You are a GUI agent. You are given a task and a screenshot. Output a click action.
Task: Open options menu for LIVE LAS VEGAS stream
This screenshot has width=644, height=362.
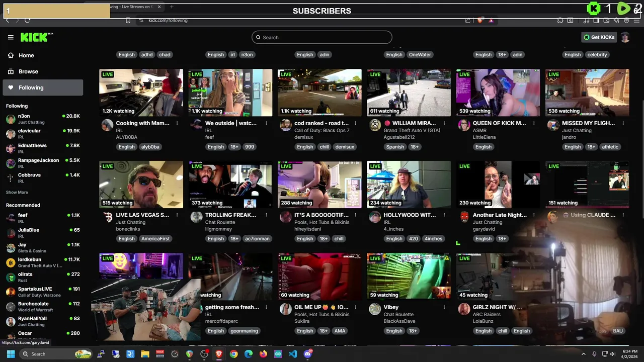[x=177, y=215]
